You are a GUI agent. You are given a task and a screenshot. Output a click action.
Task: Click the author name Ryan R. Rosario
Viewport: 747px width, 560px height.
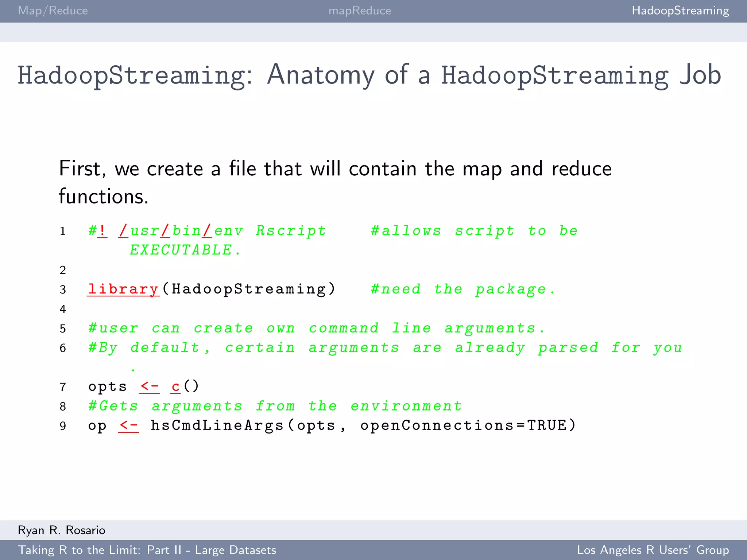click(x=62, y=530)
